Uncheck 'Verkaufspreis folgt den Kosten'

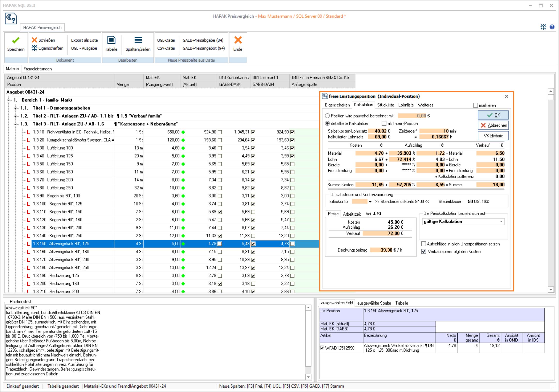point(424,251)
